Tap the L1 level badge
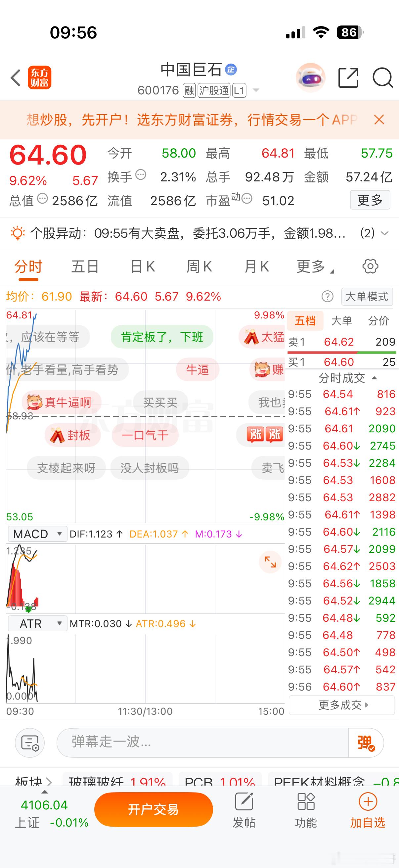This screenshot has height=868, width=399. [x=239, y=90]
